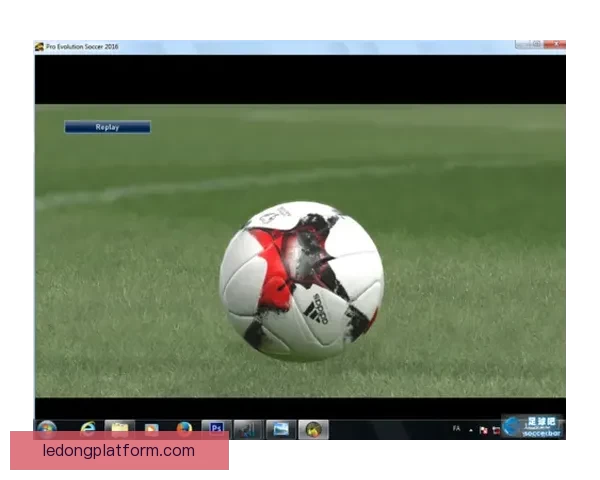The width and height of the screenshot is (600, 480).
Task: Switch to Photoshop in the taskbar
Action: [217, 429]
